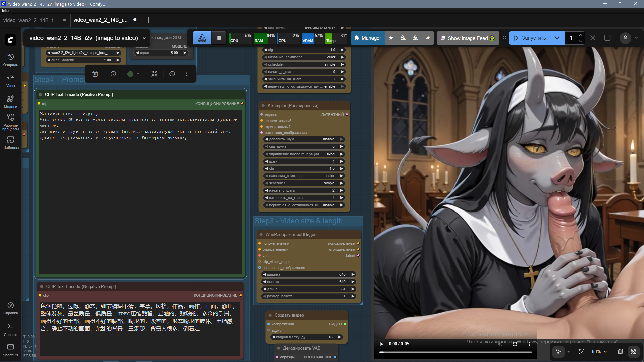Click the video progress bar
Image resolution: width=644 pixels, height=362 pixels.
click(x=455, y=352)
